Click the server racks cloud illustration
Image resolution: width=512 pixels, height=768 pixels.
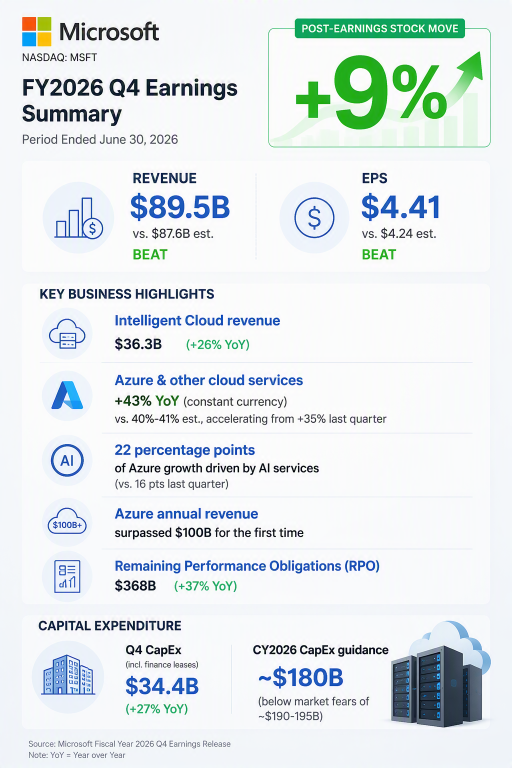click(441, 673)
